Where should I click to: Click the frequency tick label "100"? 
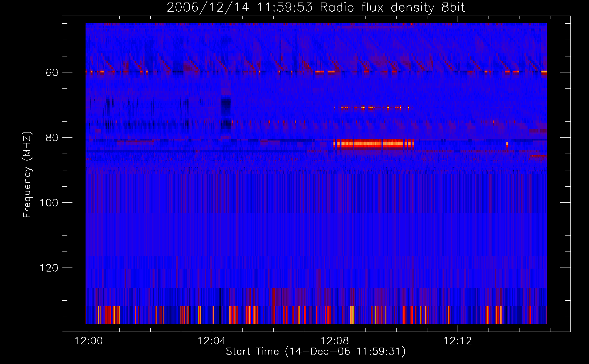[x=49, y=203]
